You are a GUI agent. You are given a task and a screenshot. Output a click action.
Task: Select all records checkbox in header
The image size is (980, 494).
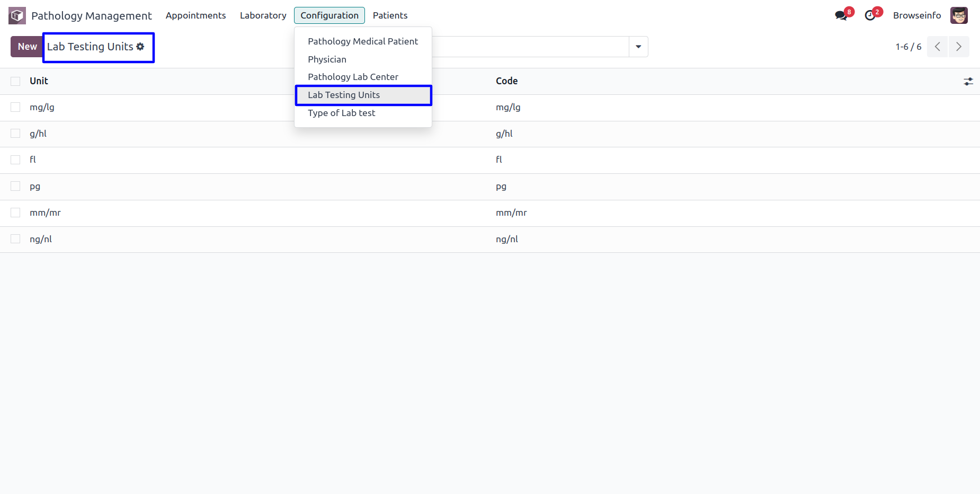[x=15, y=81]
